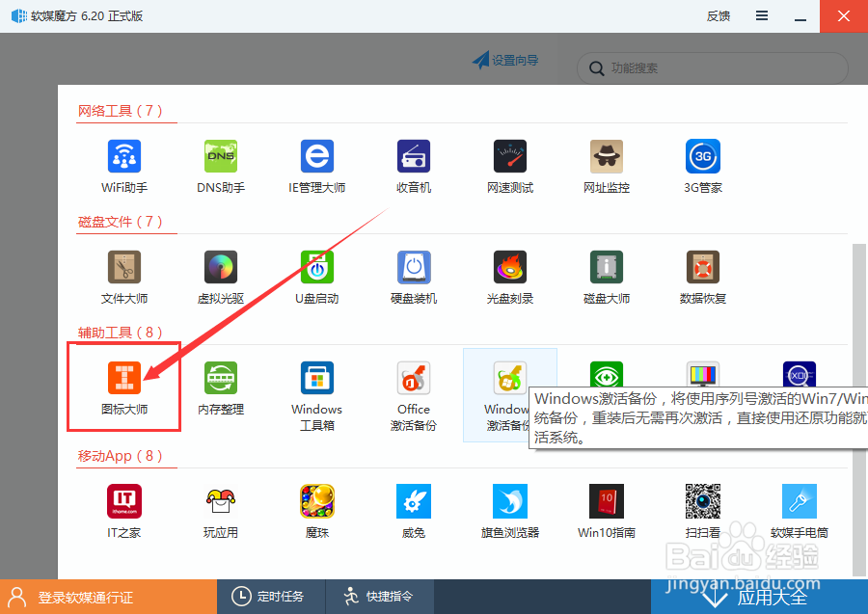
Task: Click 反馈 feedback in title bar
Action: coord(718,16)
